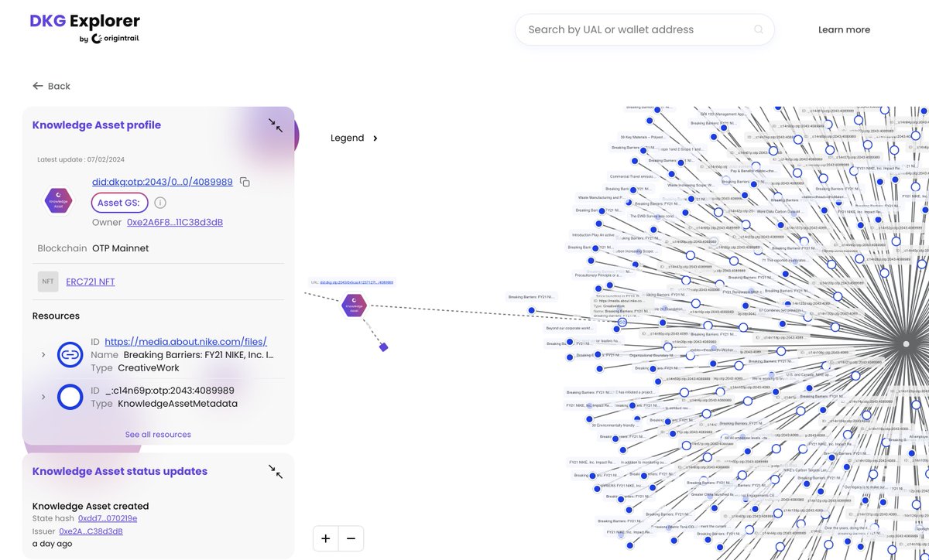Image resolution: width=929 pixels, height=560 pixels.
Task: Click the central hub node of the graph
Action: (906, 343)
